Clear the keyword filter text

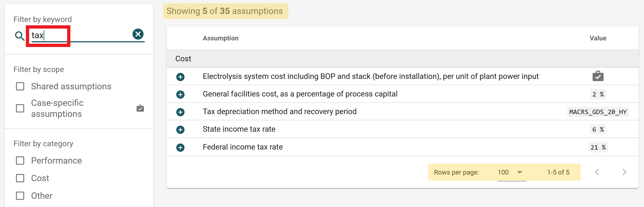(x=138, y=34)
